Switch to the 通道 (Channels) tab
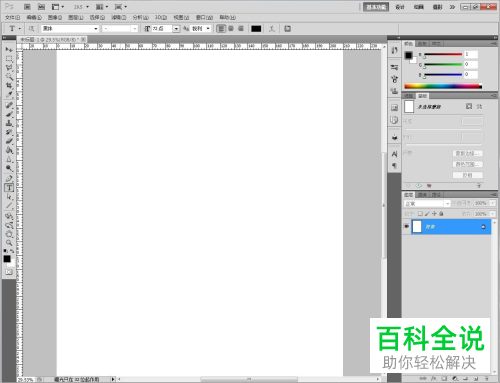This screenshot has width=500, height=383. pyautogui.click(x=422, y=194)
